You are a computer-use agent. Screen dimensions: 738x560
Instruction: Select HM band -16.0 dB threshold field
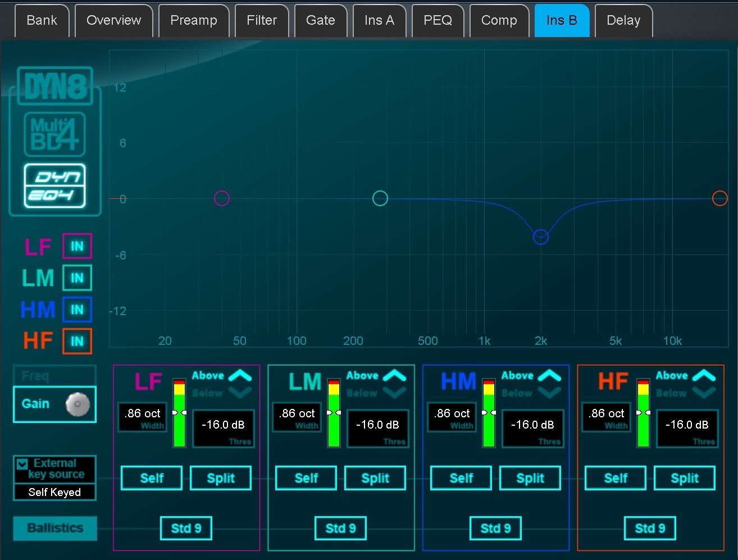[x=533, y=429]
